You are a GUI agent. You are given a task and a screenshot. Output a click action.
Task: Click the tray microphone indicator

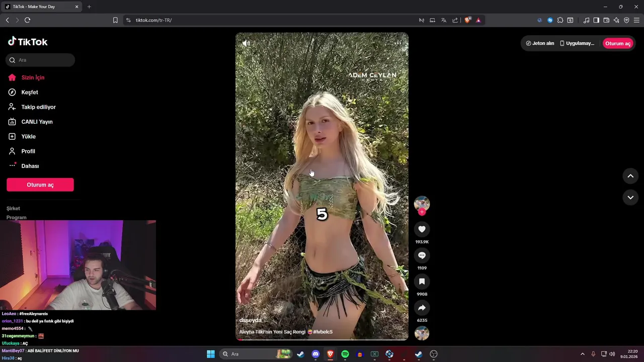click(x=593, y=354)
